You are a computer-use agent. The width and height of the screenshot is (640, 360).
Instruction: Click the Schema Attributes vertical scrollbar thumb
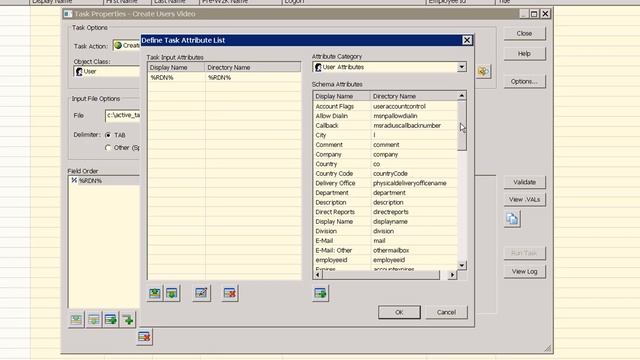462,126
